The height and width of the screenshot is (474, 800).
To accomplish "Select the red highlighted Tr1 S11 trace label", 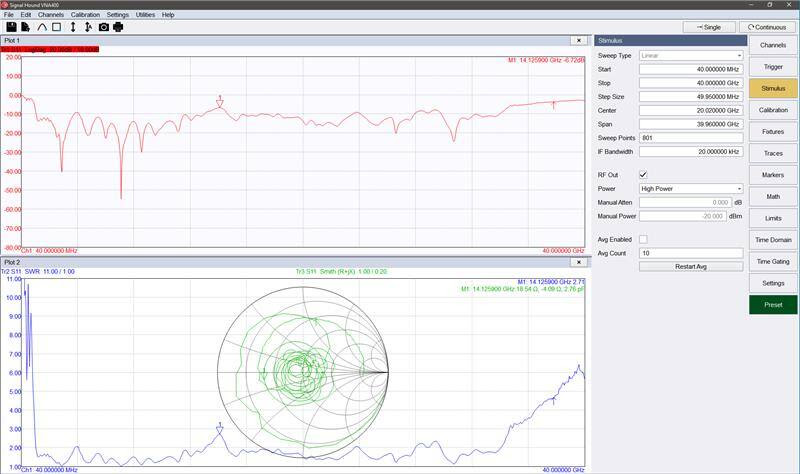I will coord(50,49).
